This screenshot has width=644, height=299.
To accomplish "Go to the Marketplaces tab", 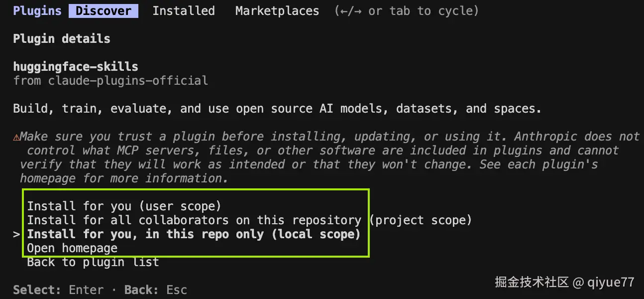I will pyautogui.click(x=277, y=11).
